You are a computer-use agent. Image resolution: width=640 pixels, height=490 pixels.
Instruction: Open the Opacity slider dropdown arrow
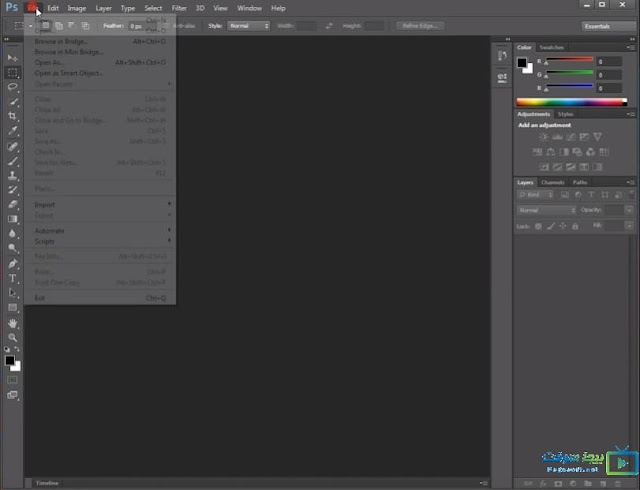[629, 210]
